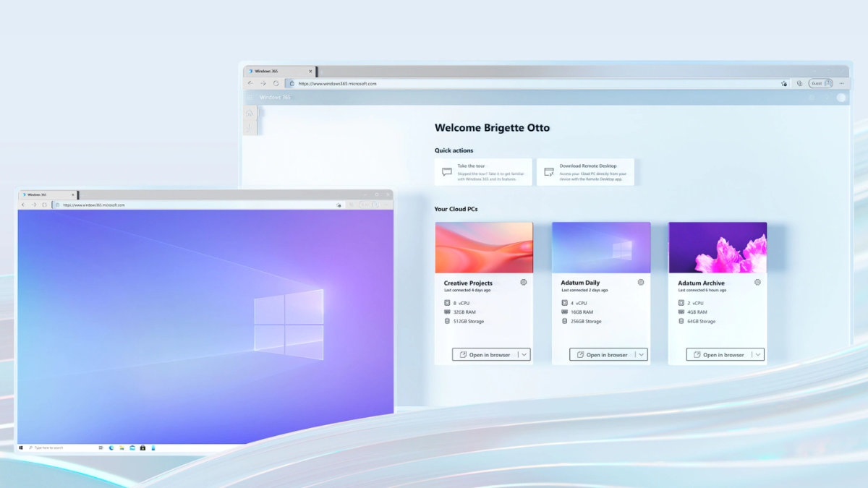
Task: Click Download Remote Desktop quick action
Action: (x=585, y=172)
